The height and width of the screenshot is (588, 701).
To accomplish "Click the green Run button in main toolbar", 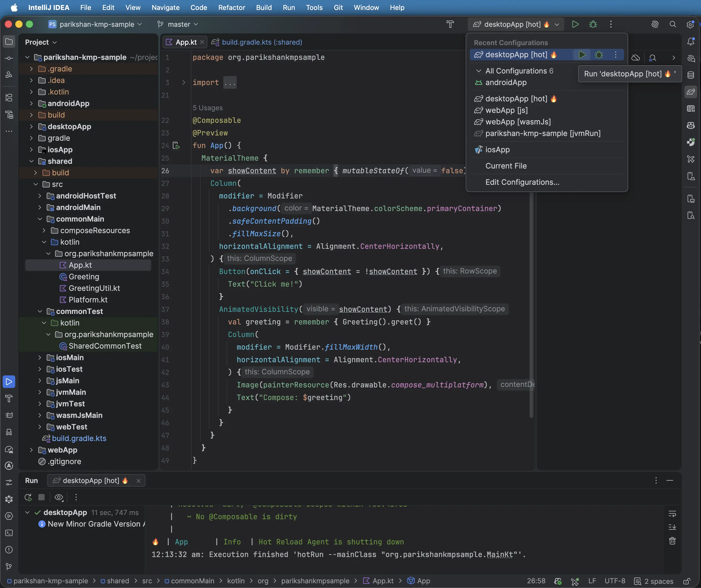I will pos(575,24).
